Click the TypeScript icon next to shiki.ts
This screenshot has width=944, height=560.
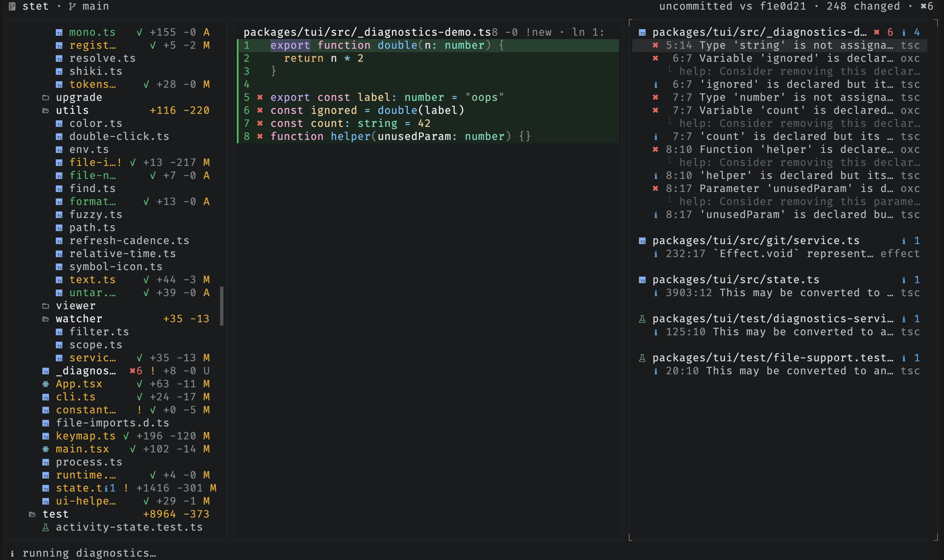pyautogui.click(x=59, y=72)
